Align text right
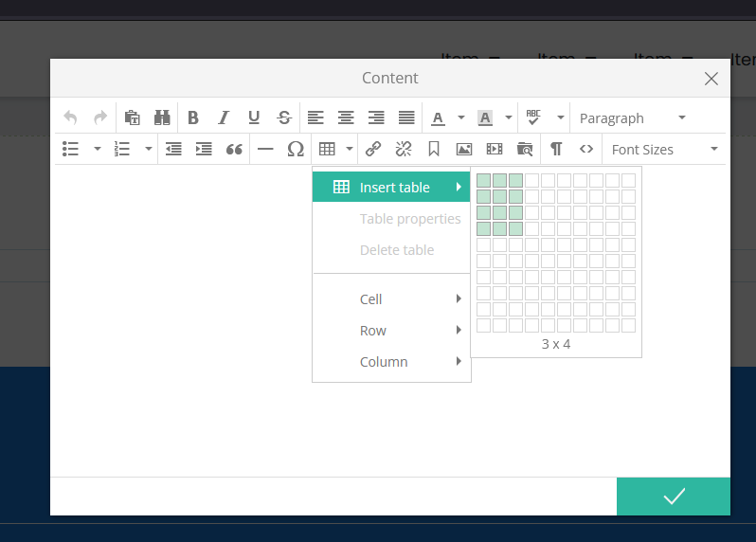Image resolution: width=756 pixels, height=542 pixels. click(376, 117)
